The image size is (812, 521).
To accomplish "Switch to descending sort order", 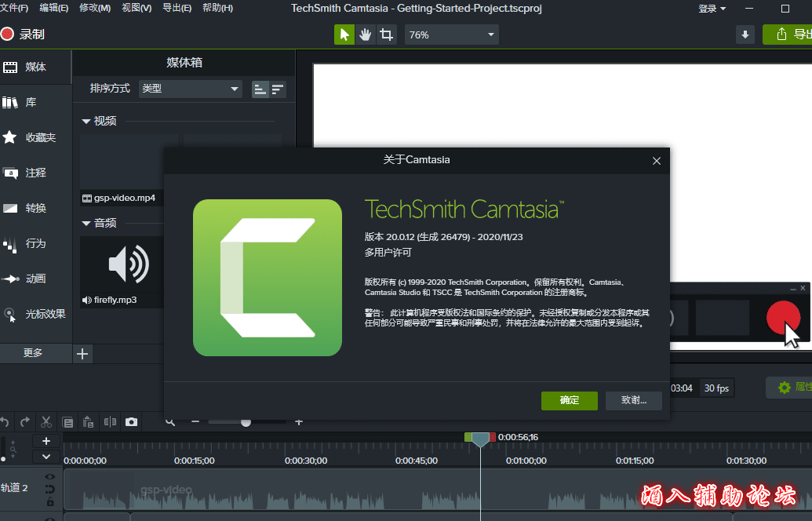I will (x=278, y=89).
